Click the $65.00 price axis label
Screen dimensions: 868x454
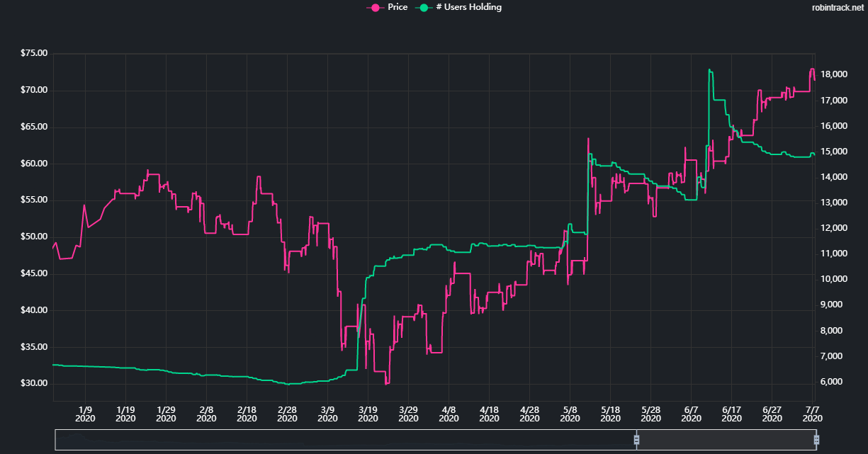33,127
